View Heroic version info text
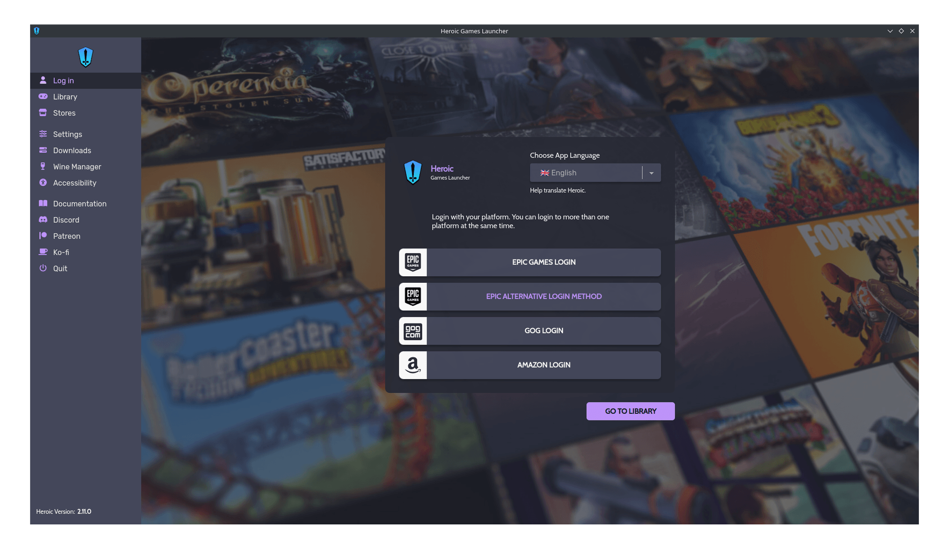949x560 pixels. [63, 512]
